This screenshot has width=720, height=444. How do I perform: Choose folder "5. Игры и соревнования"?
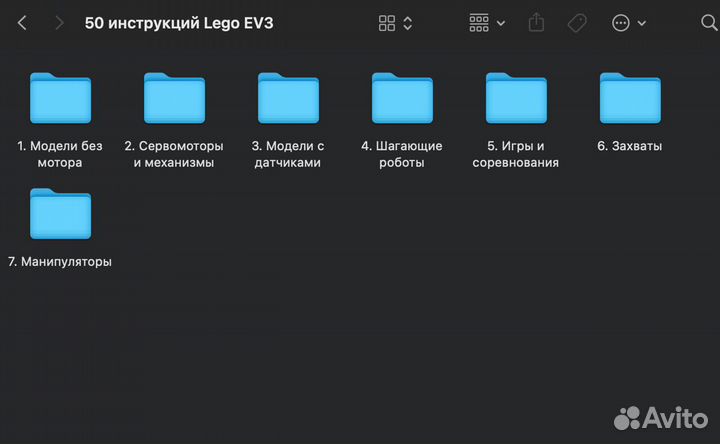tap(516, 98)
